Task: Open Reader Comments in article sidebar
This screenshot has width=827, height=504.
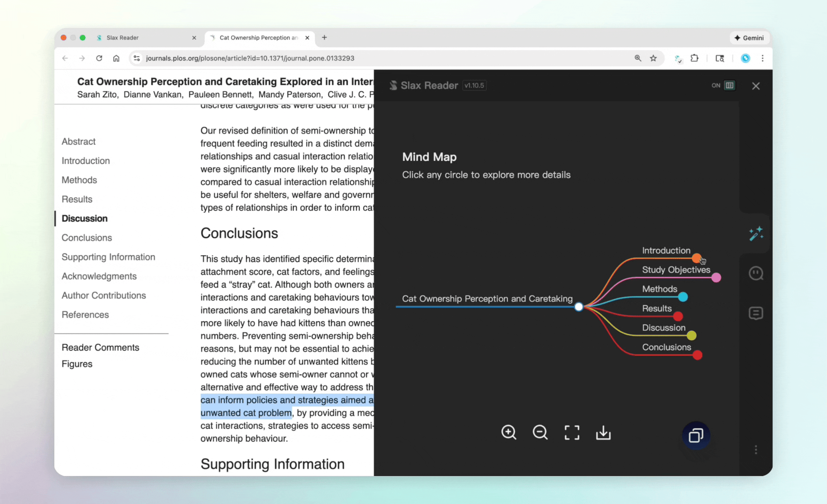Action: coord(100,347)
